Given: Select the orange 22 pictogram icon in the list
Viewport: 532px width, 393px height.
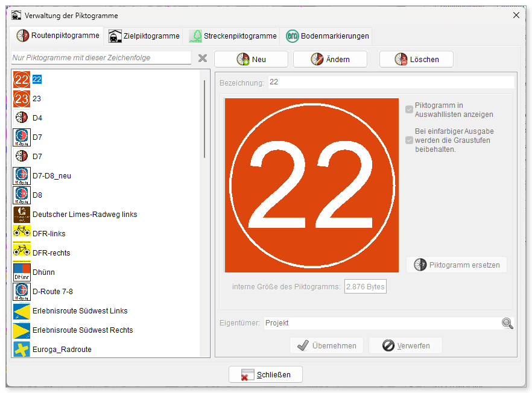Looking at the screenshot, I should pos(22,80).
